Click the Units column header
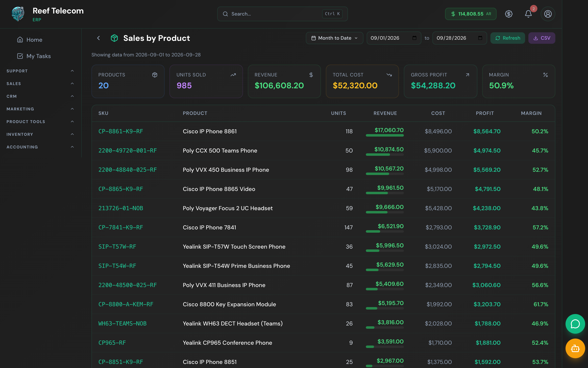This screenshot has width=588, height=368. (339, 113)
